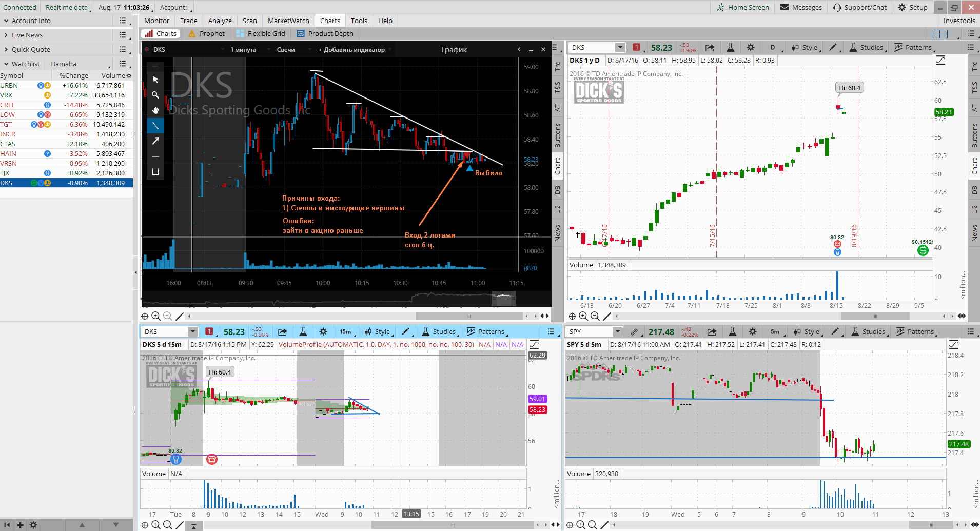Open the MarketWatch tab

pyautogui.click(x=289, y=21)
